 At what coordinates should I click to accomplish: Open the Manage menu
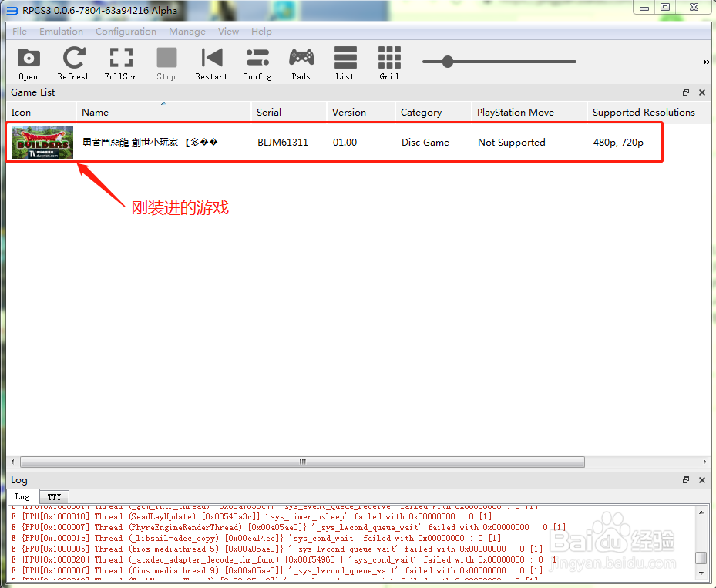tap(187, 32)
